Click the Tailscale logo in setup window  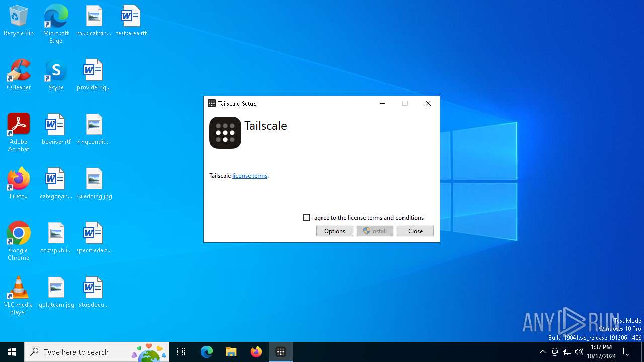coord(225,133)
